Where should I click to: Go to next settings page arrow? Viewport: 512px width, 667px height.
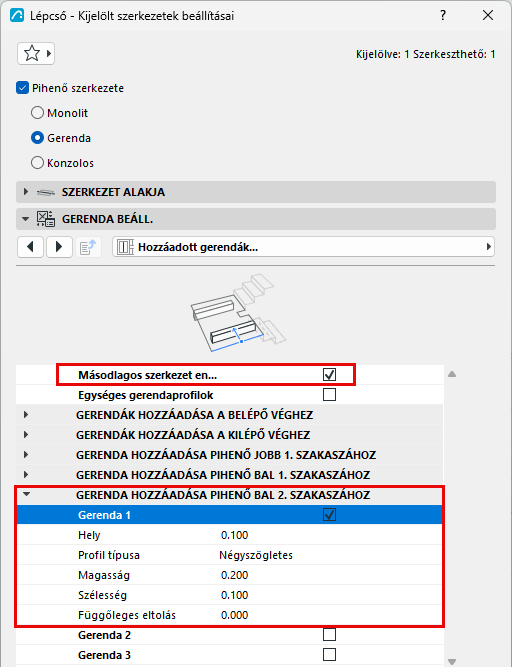tap(59, 247)
